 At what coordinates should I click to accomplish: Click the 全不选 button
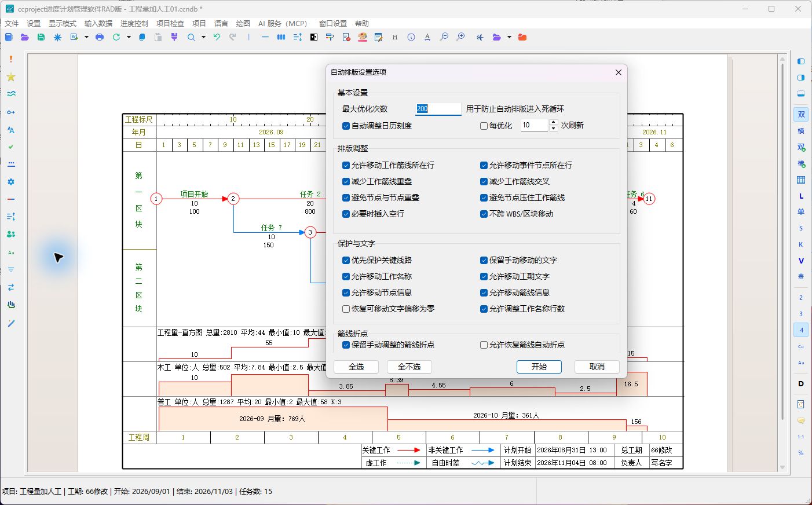pos(409,367)
